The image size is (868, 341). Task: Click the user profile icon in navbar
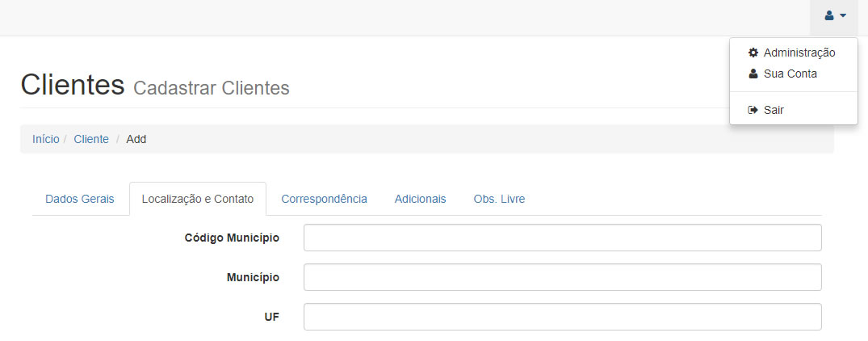click(x=829, y=15)
